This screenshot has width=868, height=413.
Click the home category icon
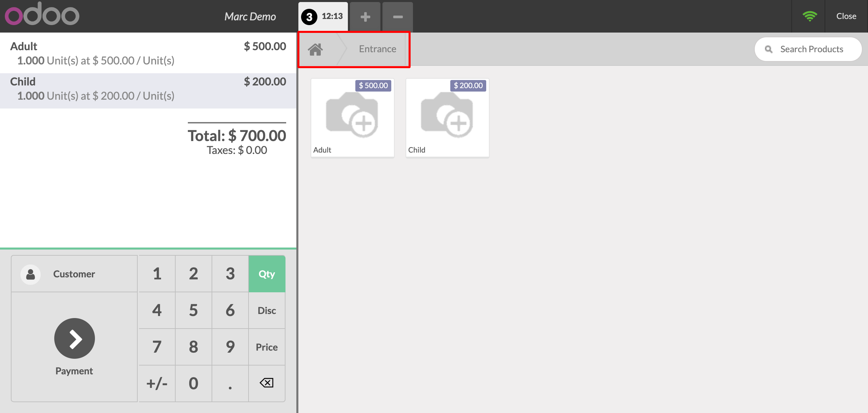(x=315, y=50)
